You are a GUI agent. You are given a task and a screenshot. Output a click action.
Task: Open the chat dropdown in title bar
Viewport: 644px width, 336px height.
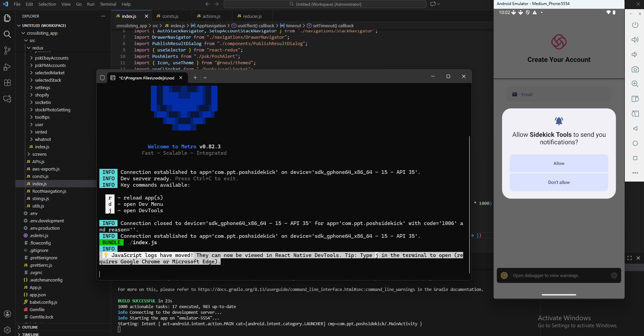[x=439, y=4]
